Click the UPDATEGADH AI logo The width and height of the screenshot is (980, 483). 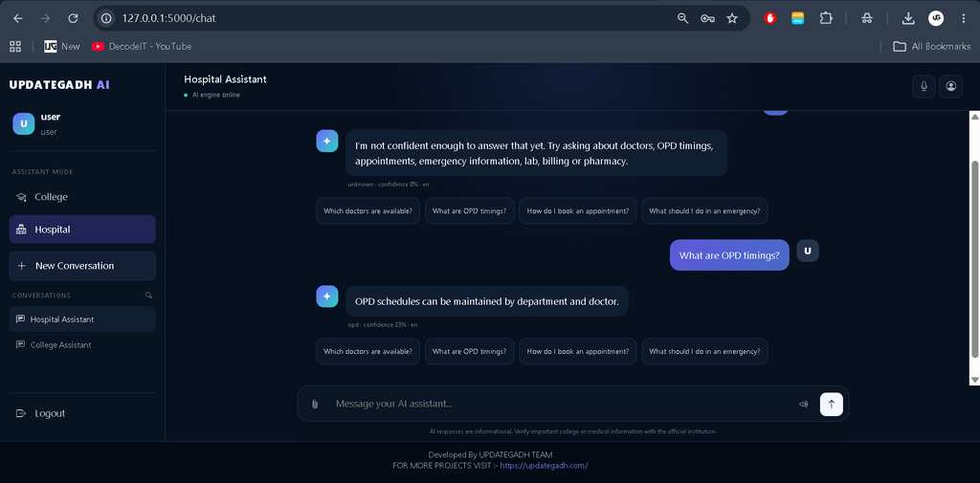[x=59, y=85]
